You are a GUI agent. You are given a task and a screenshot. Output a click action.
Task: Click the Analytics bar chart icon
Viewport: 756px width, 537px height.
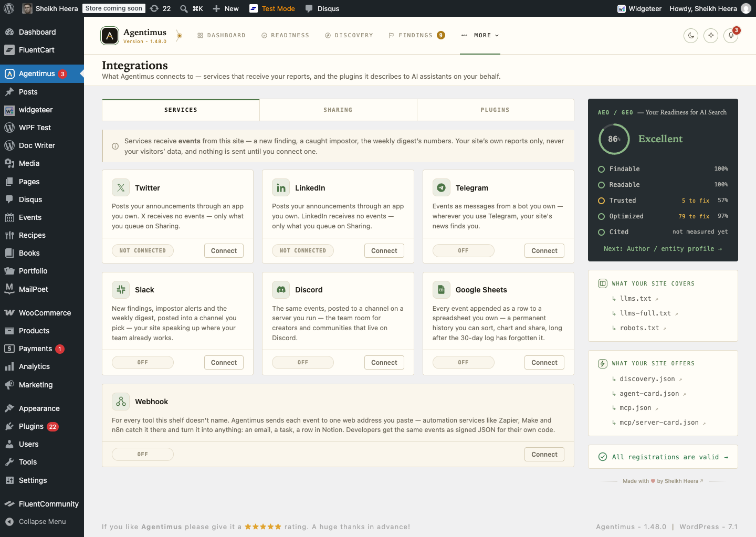point(9,366)
